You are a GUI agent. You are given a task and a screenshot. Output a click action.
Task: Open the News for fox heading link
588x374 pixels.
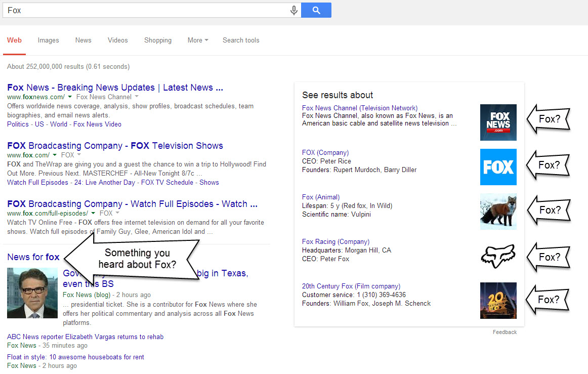pyautogui.click(x=33, y=257)
